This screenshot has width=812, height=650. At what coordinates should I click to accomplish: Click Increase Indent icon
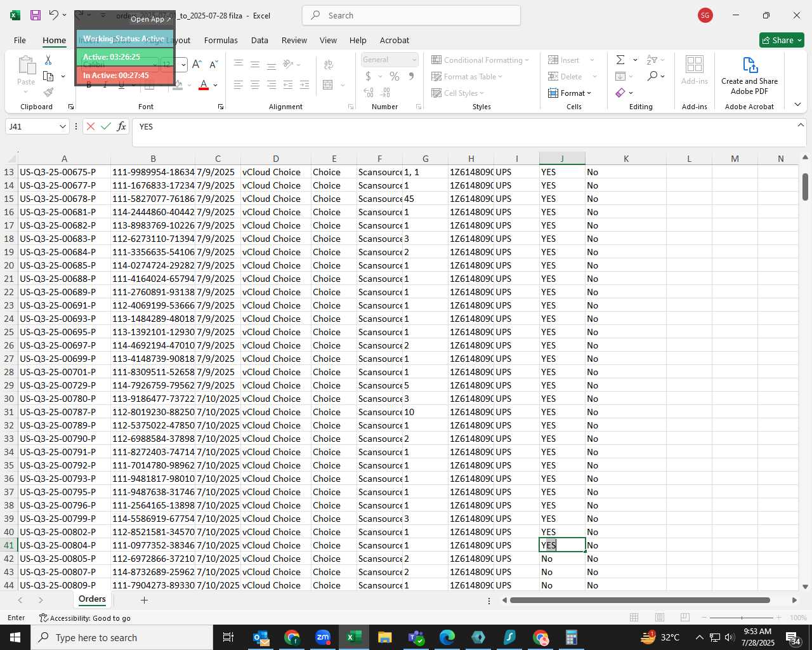coord(304,84)
